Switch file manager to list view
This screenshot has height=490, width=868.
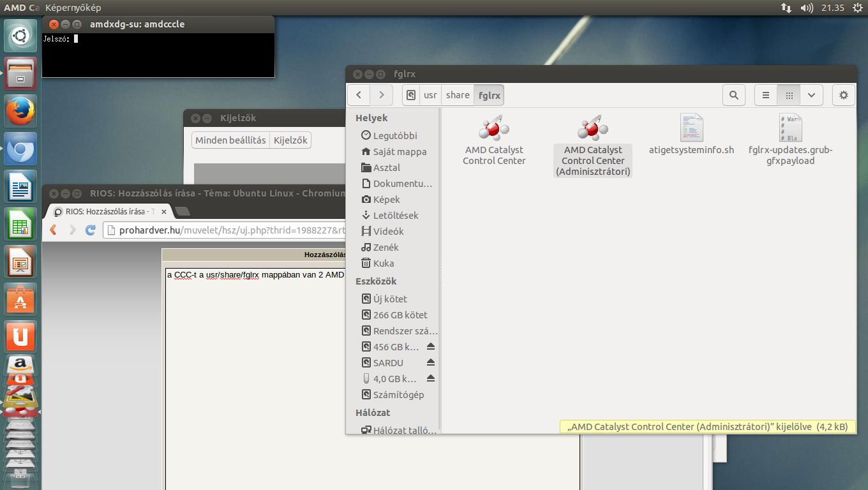[x=766, y=95]
